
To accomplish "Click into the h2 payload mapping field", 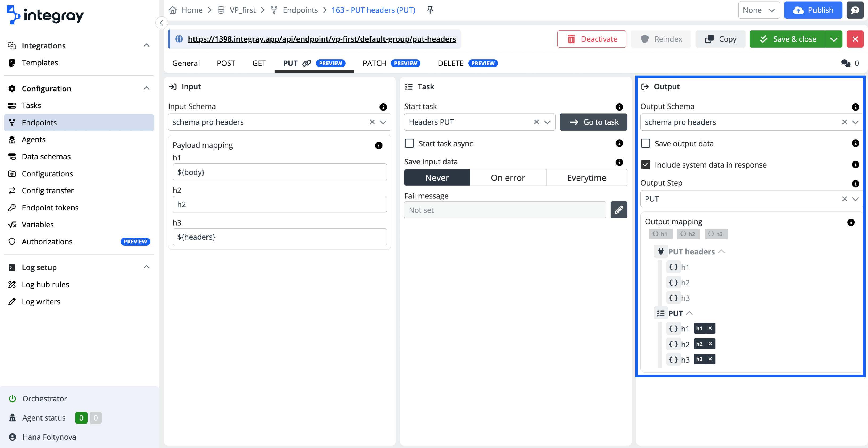I will pyautogui.click(x=279, y=205).
